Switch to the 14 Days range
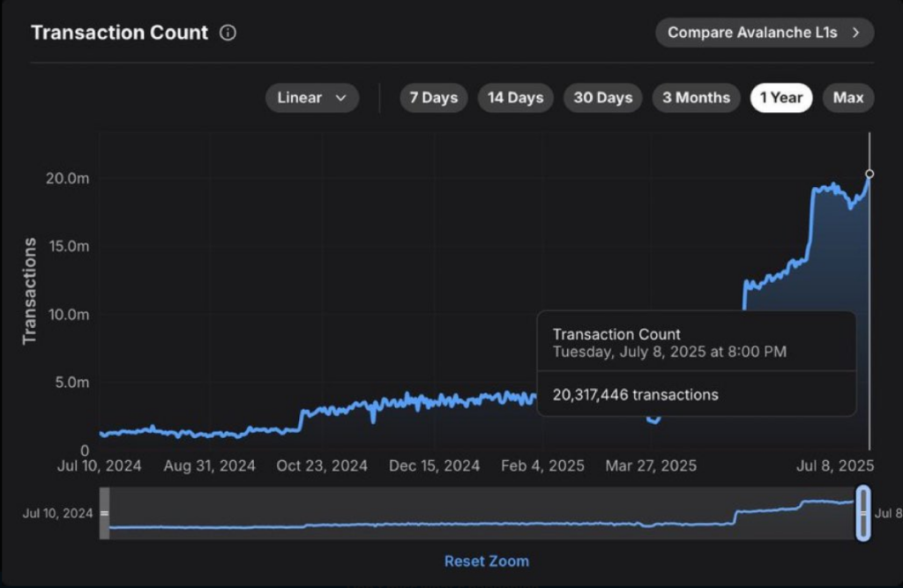 click(515, 98)
